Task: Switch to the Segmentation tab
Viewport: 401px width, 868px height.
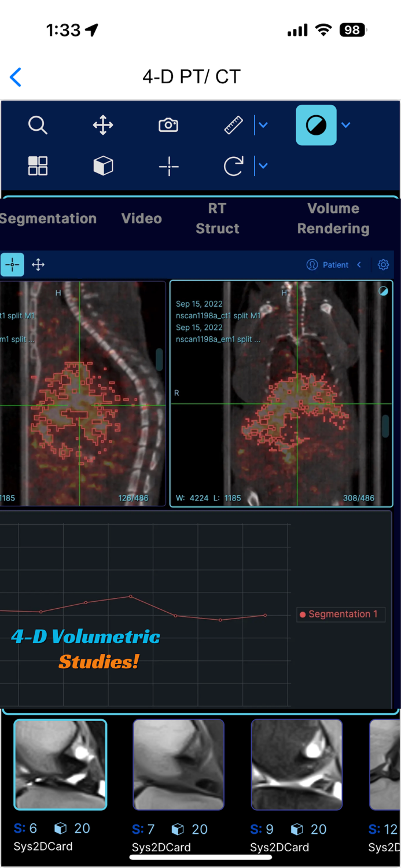Action: pos(48,219)
